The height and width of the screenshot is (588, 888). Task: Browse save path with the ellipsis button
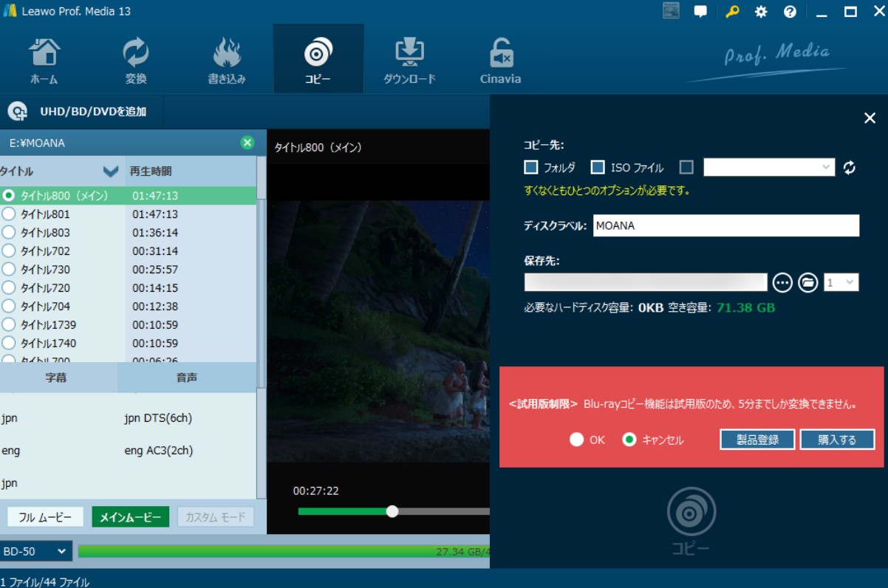(782, 282)
